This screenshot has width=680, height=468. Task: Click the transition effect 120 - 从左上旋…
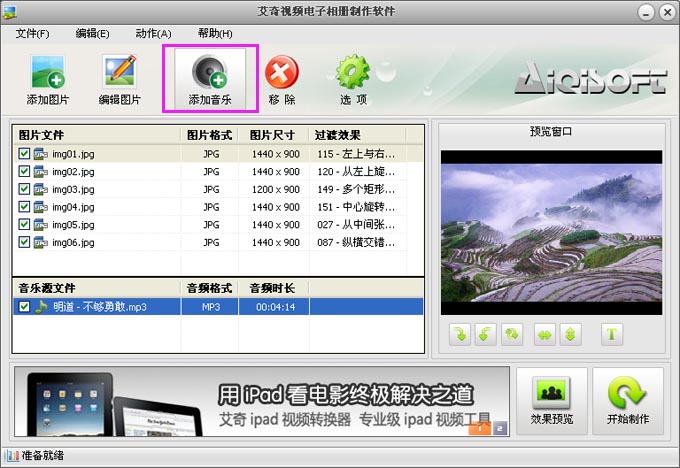pos(356,172)
